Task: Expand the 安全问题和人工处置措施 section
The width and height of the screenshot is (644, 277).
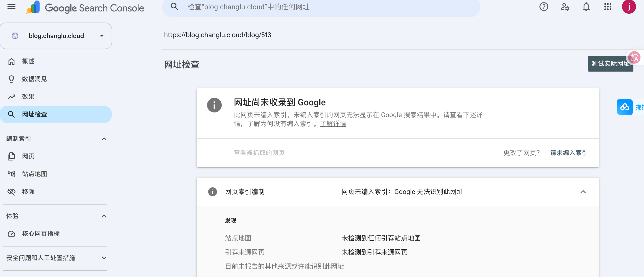Action: pos(104,258)
